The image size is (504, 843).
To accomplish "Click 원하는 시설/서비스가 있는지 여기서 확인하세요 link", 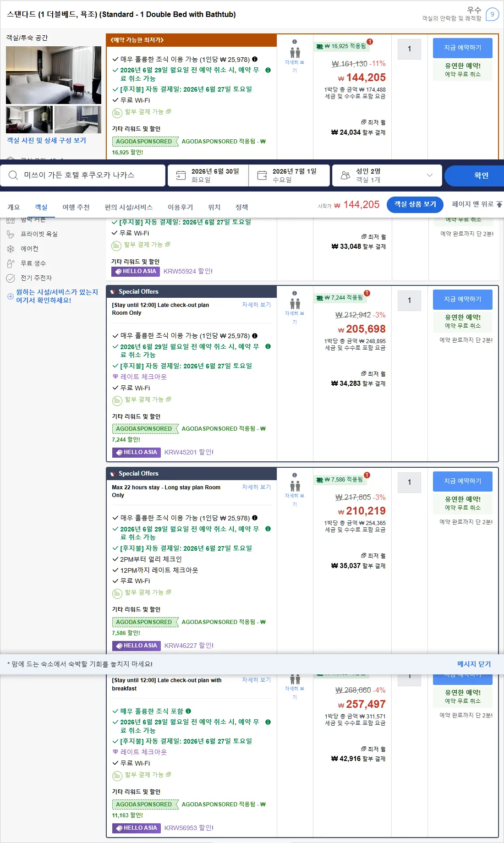I will click(x=57, y=296).
